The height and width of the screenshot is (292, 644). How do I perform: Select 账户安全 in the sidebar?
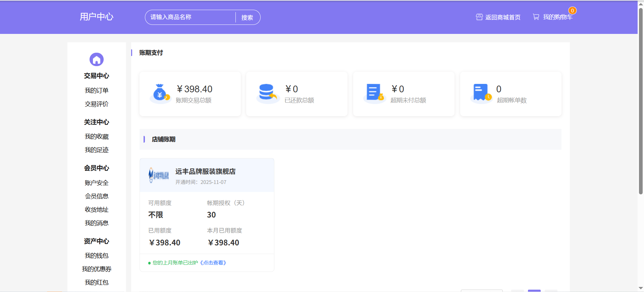[x=97, y=183]
